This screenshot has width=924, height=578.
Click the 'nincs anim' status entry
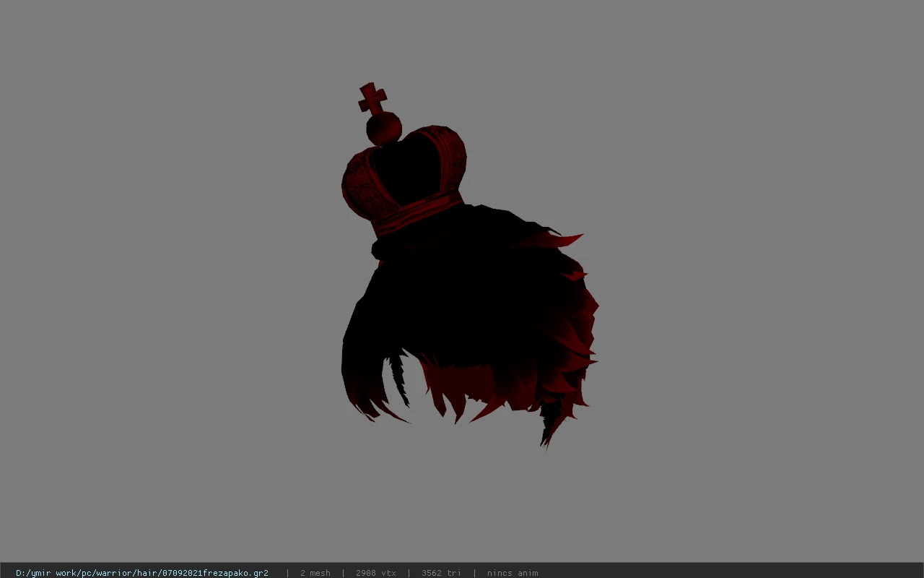[x=513, y=573]
